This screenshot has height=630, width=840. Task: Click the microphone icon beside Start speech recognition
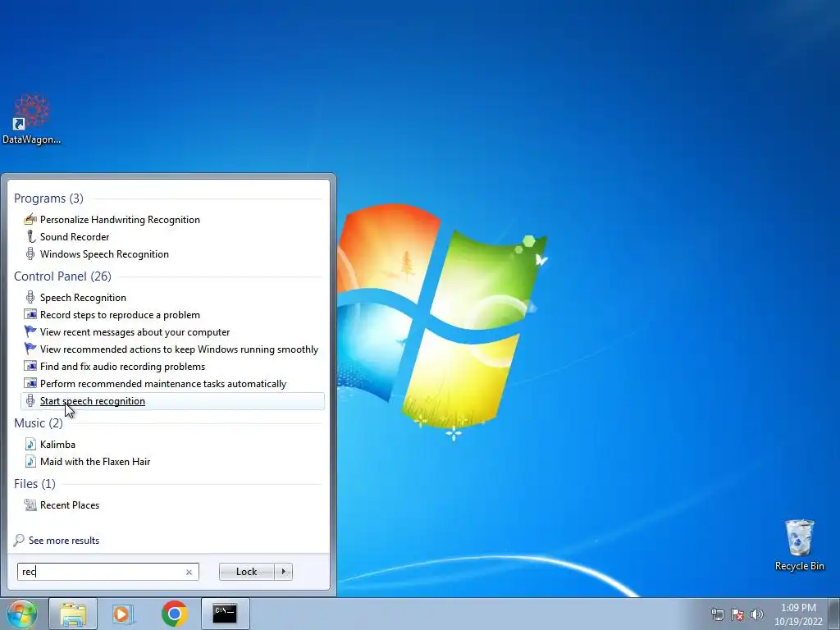tap(30, 400)
